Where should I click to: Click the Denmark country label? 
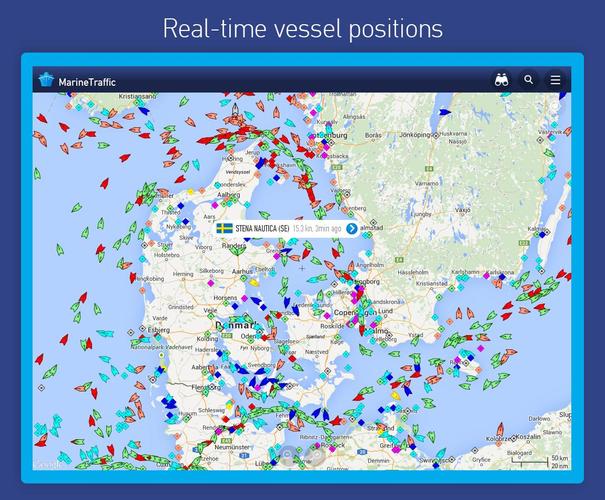(x=237, y=325)
